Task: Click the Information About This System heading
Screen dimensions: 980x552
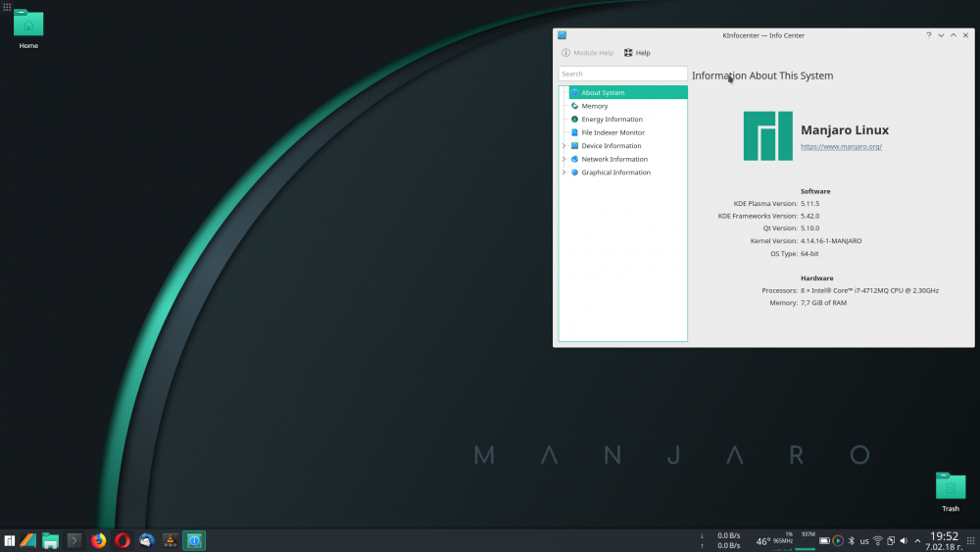Action: (761, 75)
